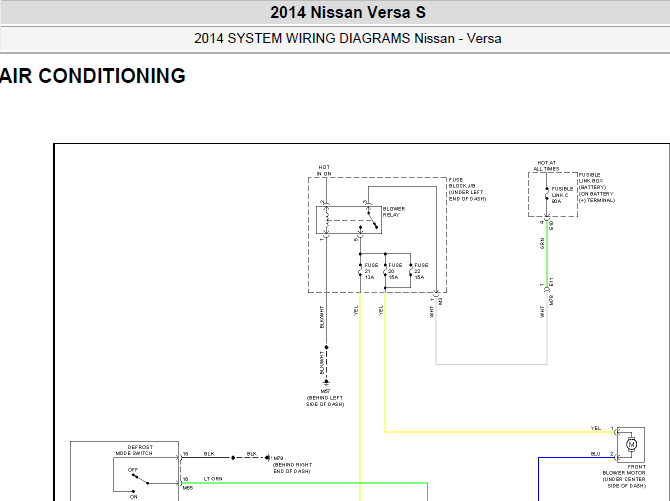Click the 'BLK/WHT' label on the solid wire
Screen dimensions: 670x501
click(x=322, y=317)
